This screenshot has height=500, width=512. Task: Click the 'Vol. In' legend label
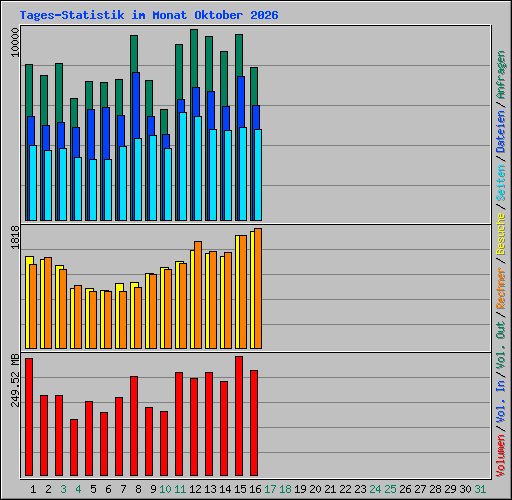pos(500,402)
